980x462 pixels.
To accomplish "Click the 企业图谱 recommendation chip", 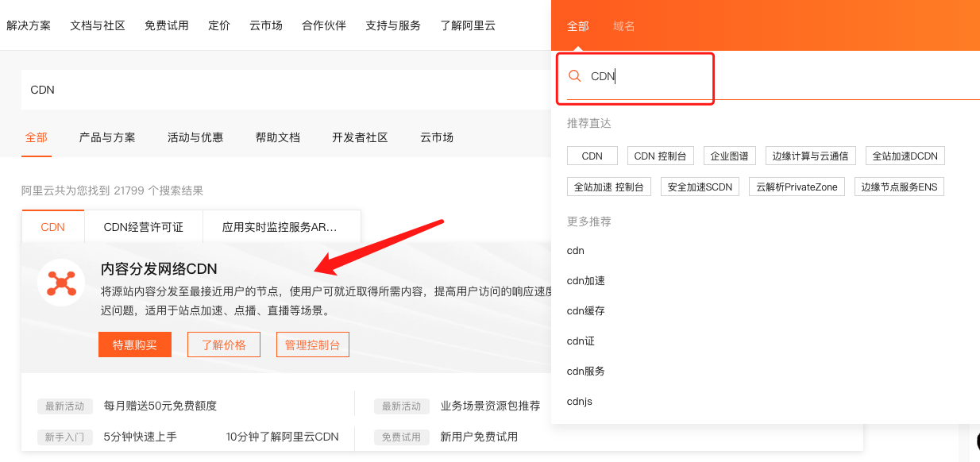I will tap(729, 156).
